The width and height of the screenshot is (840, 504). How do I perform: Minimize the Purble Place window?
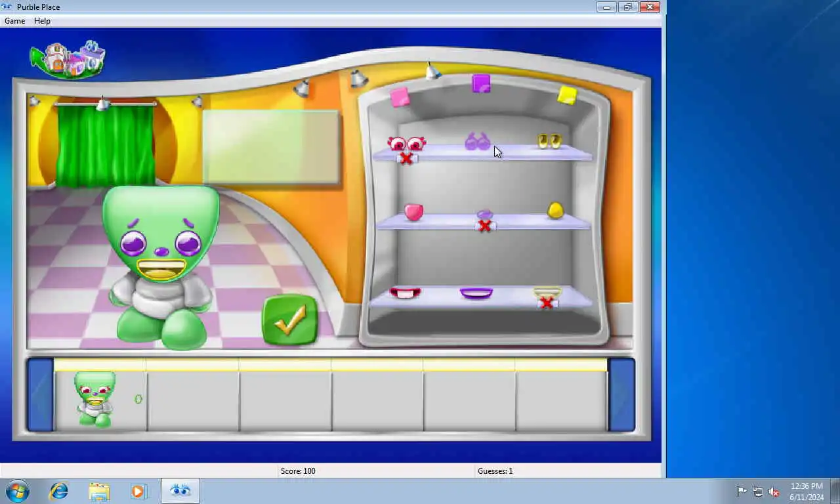coord(606,7)
